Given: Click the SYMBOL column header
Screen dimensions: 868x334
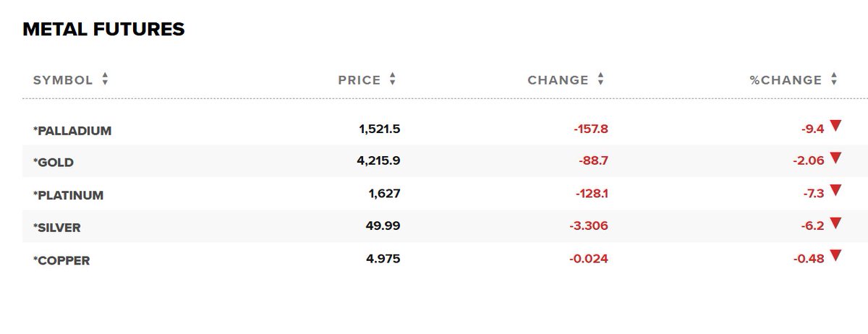Looking at the screenshot, I should (63, 80).
